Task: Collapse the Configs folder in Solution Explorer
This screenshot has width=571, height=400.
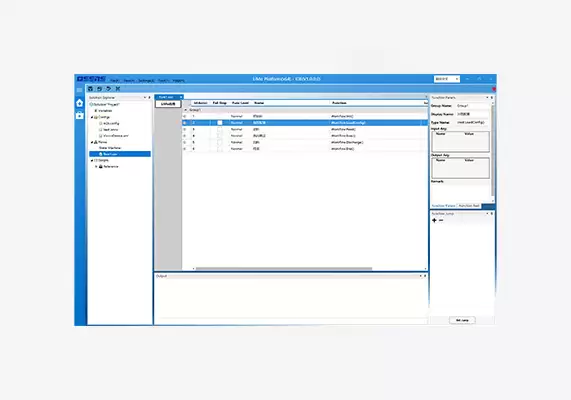Action: pos(92,117)
